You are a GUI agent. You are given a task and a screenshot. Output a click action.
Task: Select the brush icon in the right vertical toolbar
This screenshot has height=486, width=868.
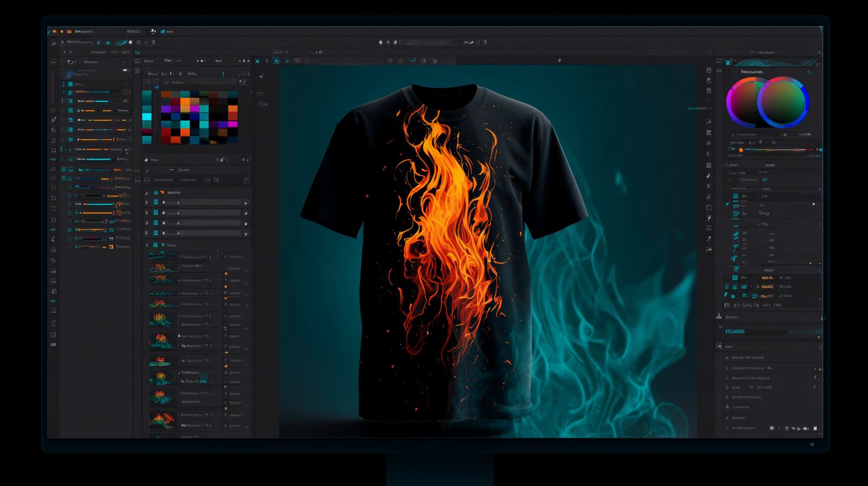click(x=708, y=176)
